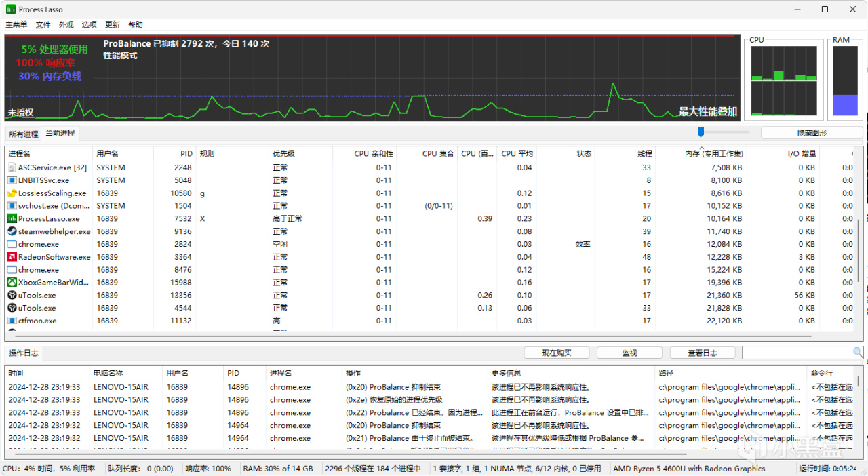Click the 空闲 priority cell for chrome.exe
Viewport: 868px width, 476px height.
(280, 244)
